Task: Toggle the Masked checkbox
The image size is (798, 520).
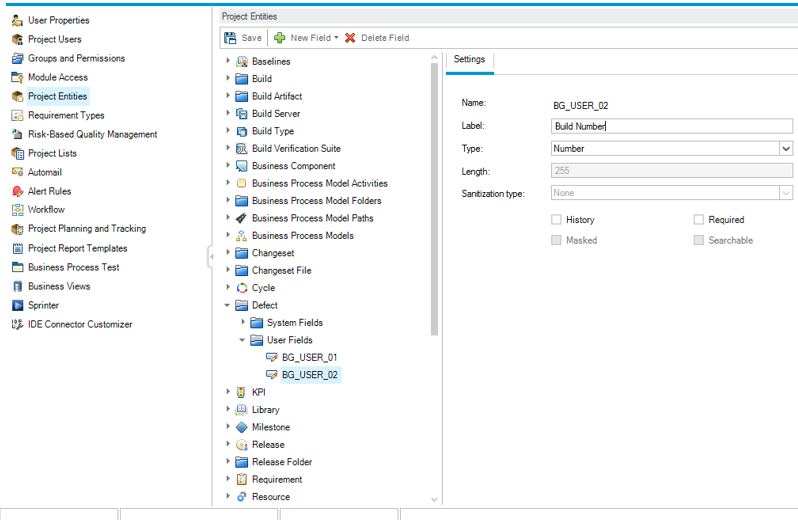Action: point(557,241)
